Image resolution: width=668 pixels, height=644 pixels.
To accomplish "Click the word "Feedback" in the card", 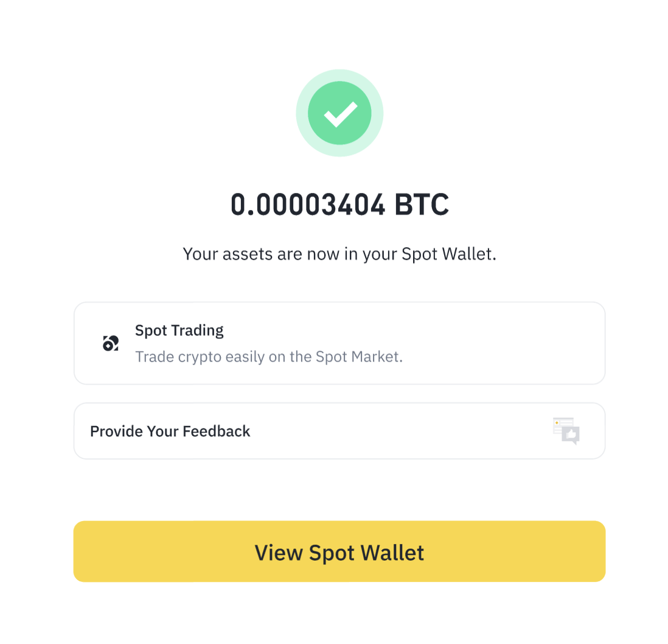I will coord(217,432).
